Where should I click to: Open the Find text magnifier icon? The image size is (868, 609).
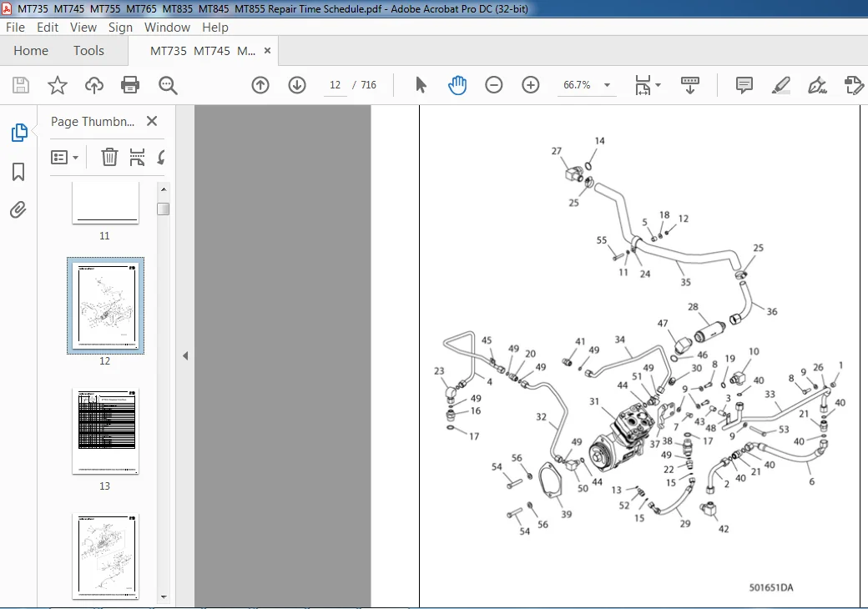coord(168,85)
